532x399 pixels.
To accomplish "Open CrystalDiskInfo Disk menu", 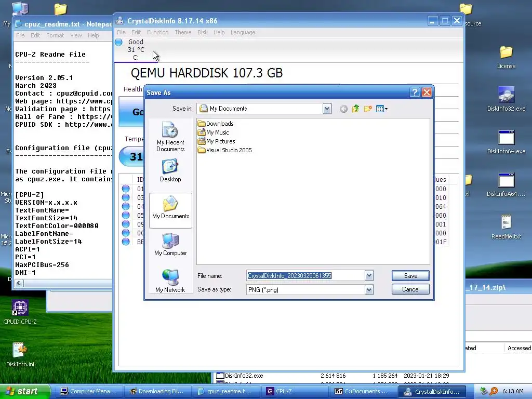I will click(x=203, y=32).
